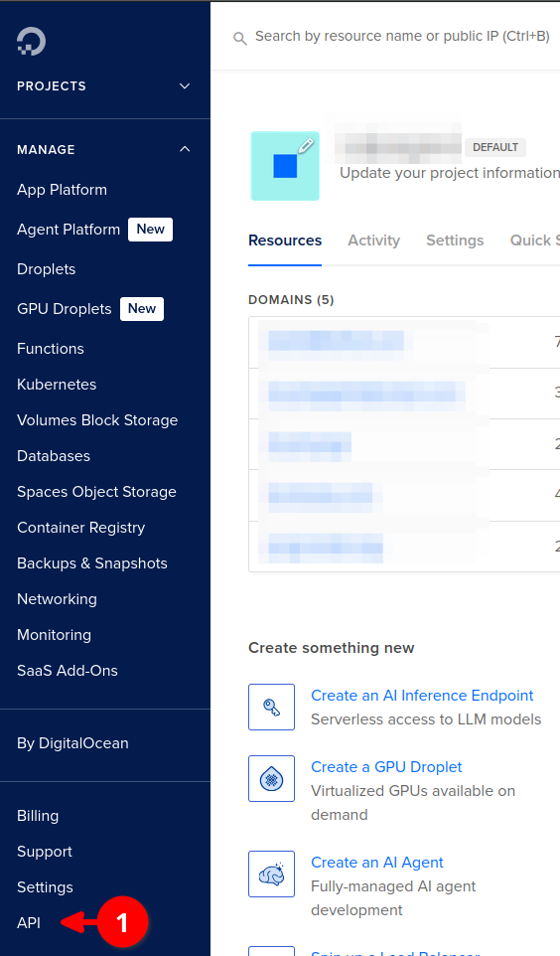This screenshot has height=956, width=560.
Task: Open Kubernetes in sidebar
Action: 56,385
